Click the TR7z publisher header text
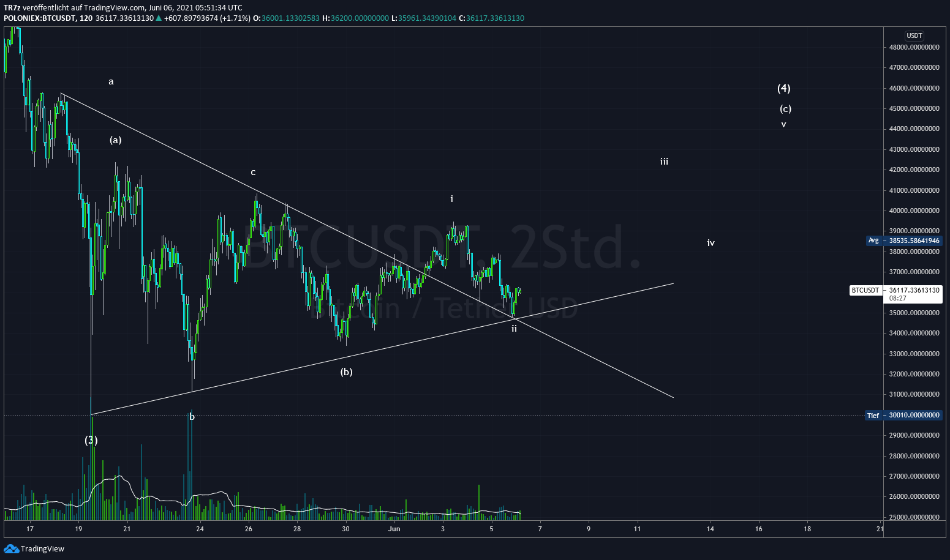950x560 pixels. 123,7
